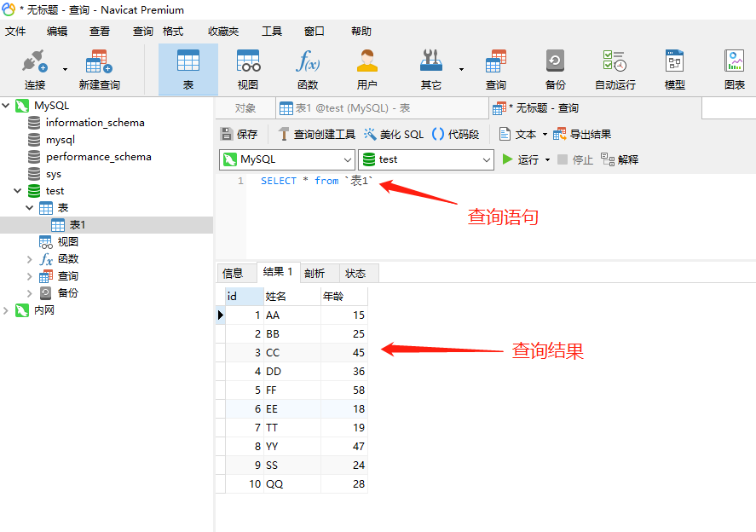The width and height of the screenshot is (756, 532).
Task: Select the Table (表) toolbar icon
Action: (x=188, y=61)
